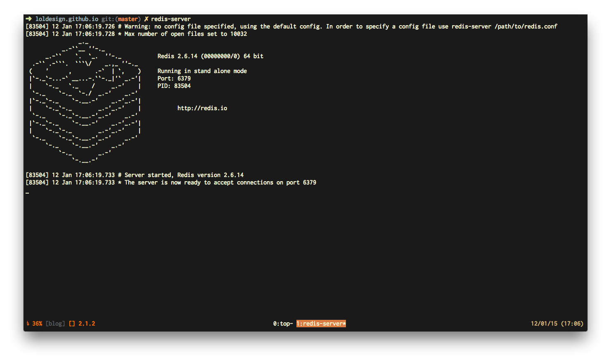
Task: Click the 'Max number of open files' line
Action: pos(136,34)
